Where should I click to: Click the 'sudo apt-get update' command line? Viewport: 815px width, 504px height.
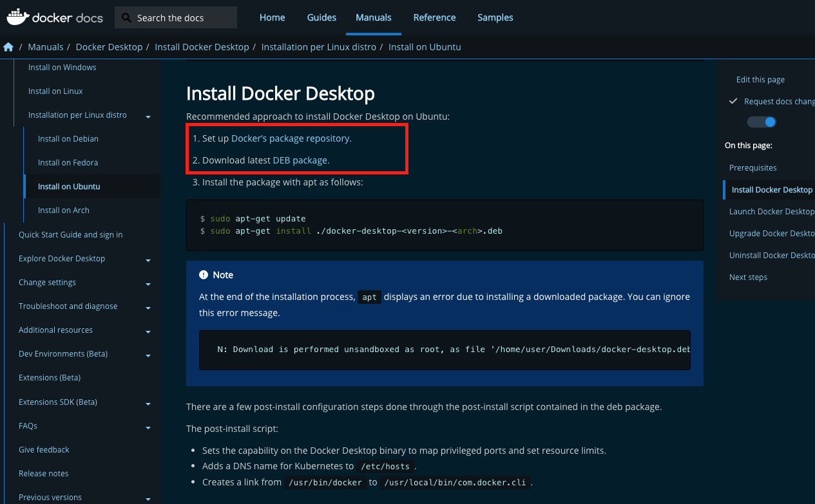point(253,219)
